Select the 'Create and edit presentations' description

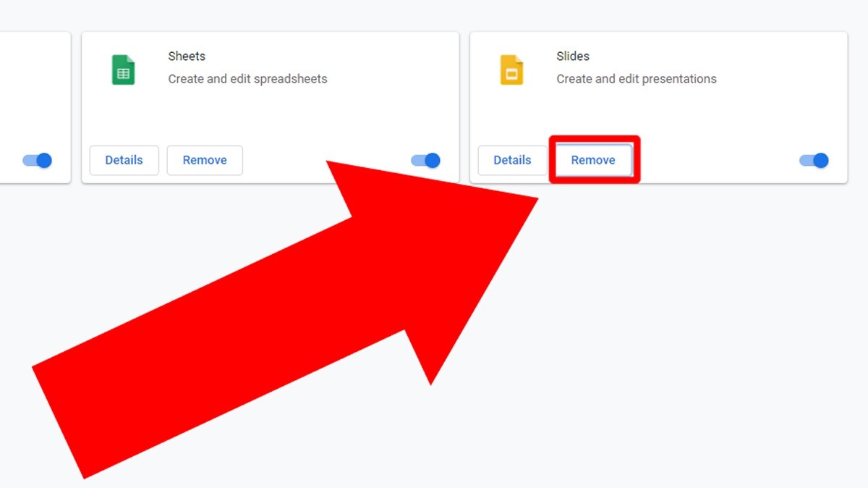(x=637, y=79)
